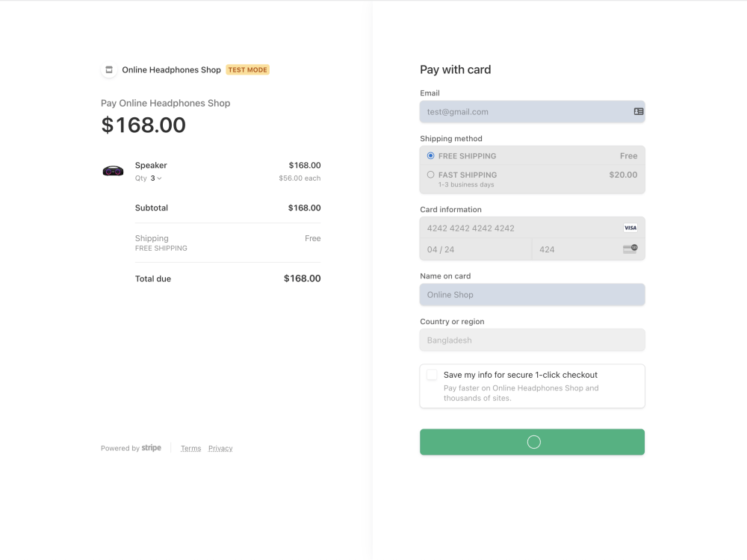Screen dimensions: 747x560
Task: Click the card expiry date field
Action: click(x=475, y=249)
